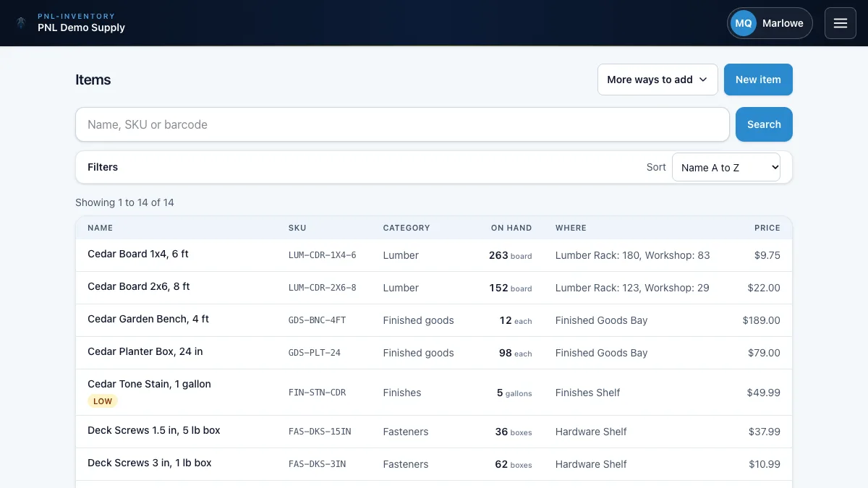Click the 12 each on-hand quantity
Viewport: 868px width, 488px height.
[516, 320]
